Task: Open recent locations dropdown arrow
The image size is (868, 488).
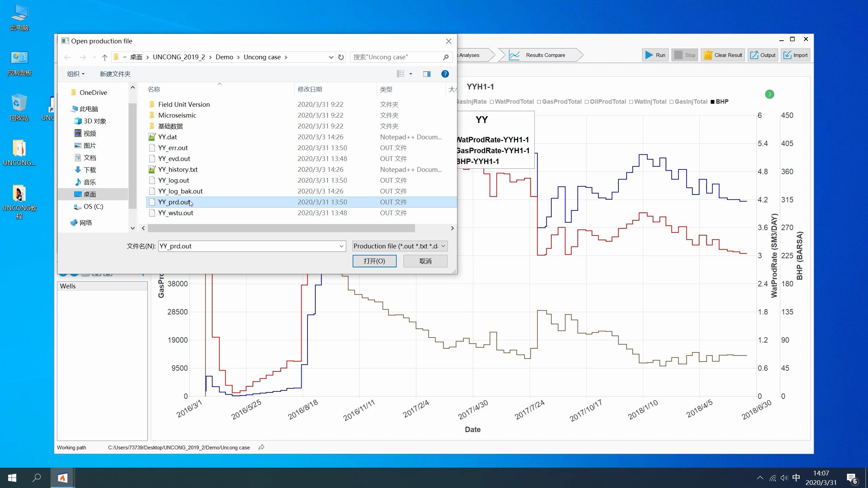Action: [x=94, y=57]
